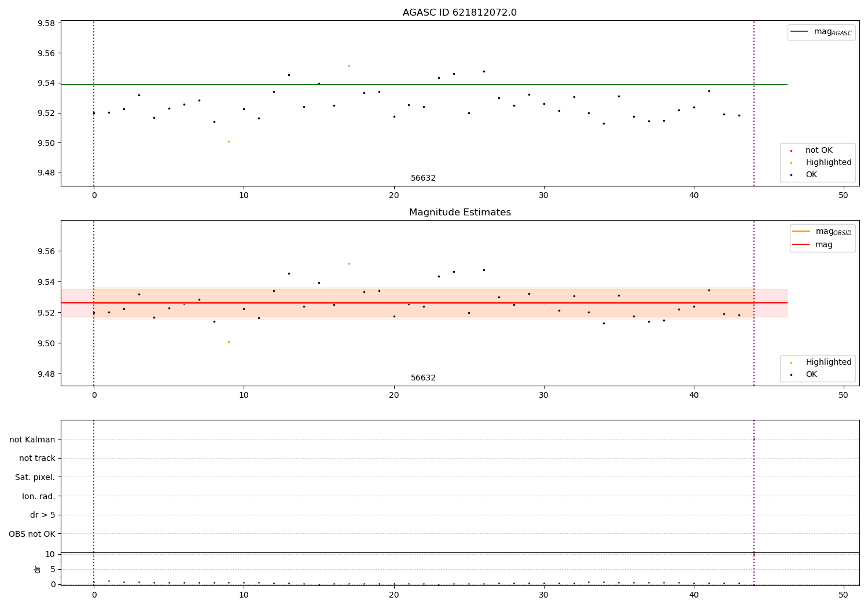
Task: Click the 'Magnitude Estimates' plot title
Action: click(459, 213)
